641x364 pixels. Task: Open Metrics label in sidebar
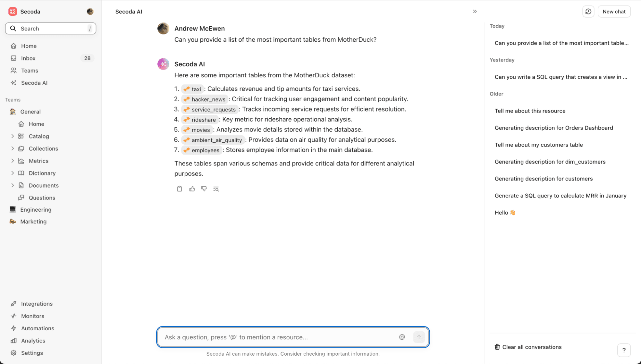click(38, 161)
